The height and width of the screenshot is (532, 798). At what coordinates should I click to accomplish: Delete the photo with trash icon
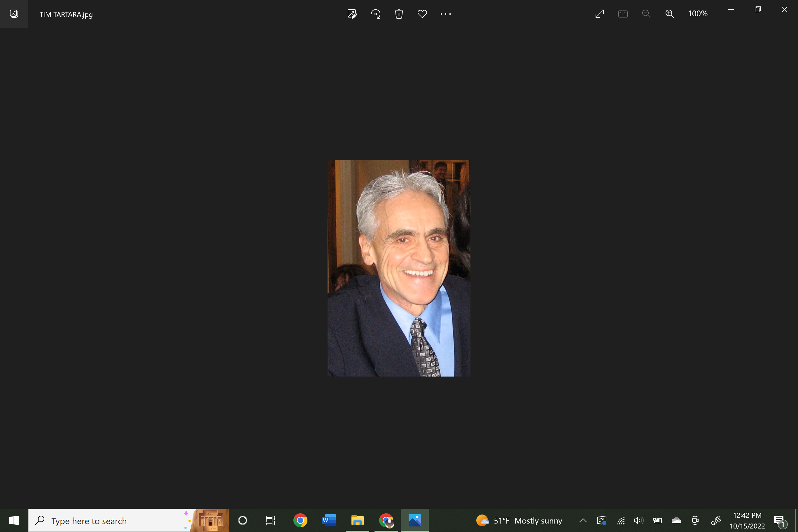399,14
